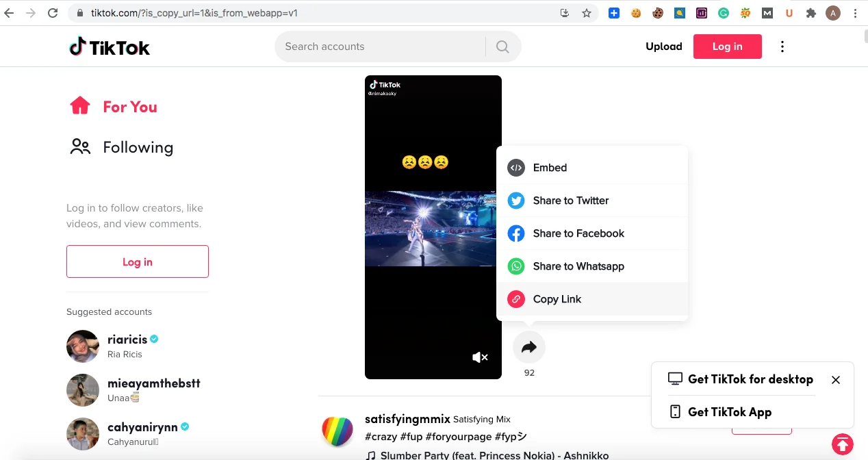Open the cahyanirynn account name
The width and height of the screenshot is (868, 460).
coord(142,427)
